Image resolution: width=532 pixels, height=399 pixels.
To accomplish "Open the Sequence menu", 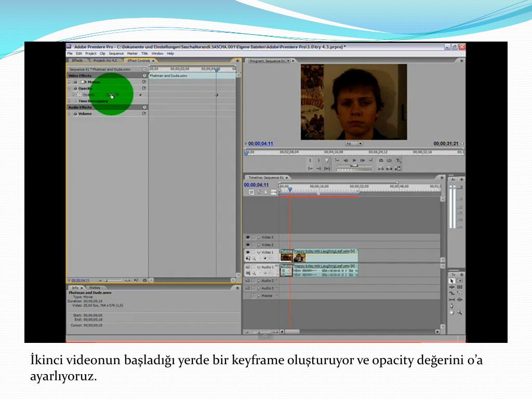I will [116, 54].
